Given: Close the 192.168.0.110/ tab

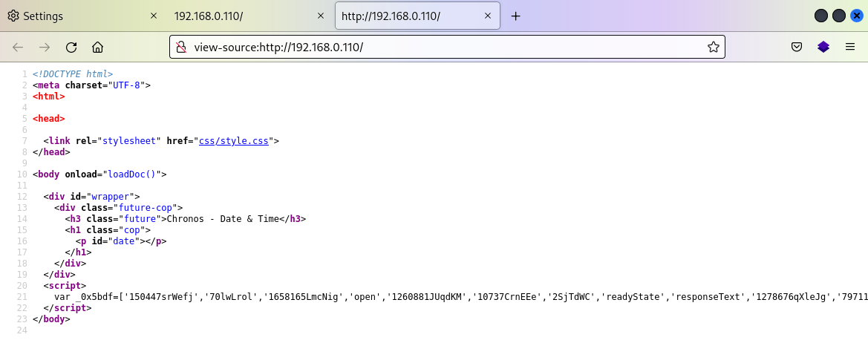Looking at the screenshot, I should click(321, 16).
